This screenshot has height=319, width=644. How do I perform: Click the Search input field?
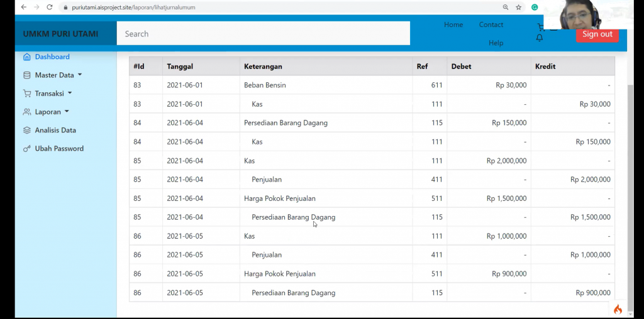click(264, 33)
